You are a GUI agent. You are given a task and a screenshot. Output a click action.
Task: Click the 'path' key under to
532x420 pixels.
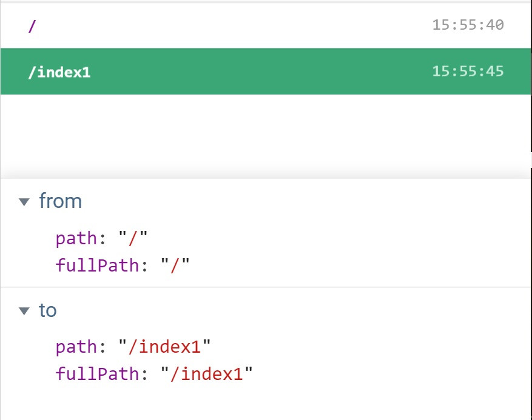click(x=76, y=347)
